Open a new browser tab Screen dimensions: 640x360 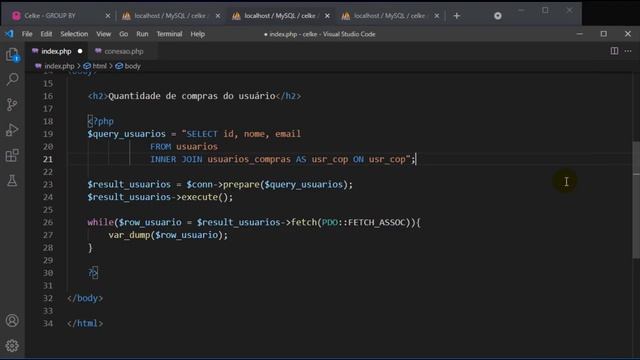click(x=457, y=16)
